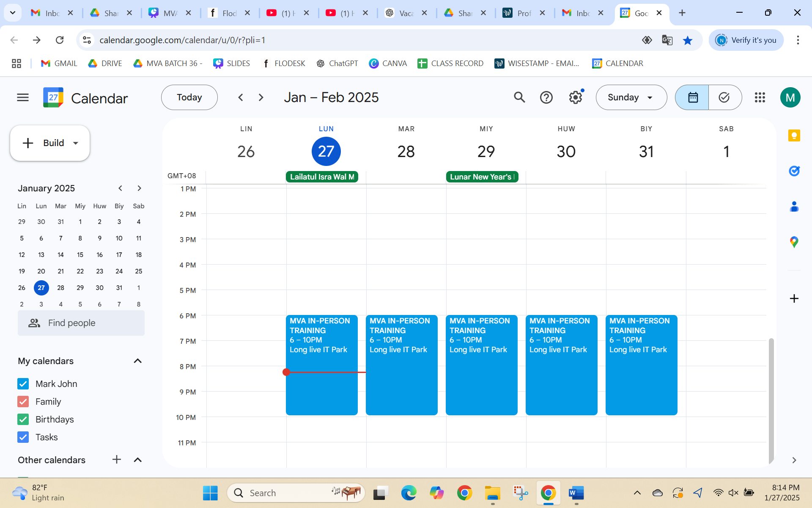The image size is (812, 508).
Task: Click the Find people search field
Action: point(81,323)
